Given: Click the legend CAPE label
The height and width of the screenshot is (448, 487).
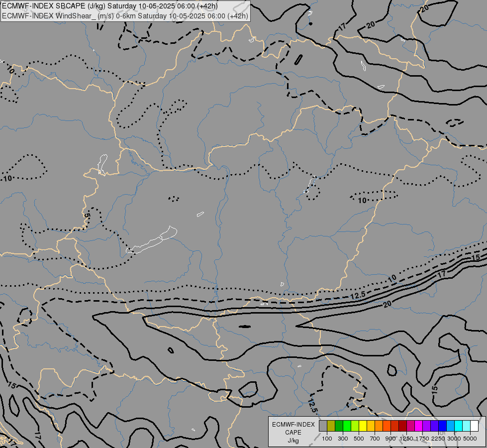Looking at the screenshot, I should [x=293, y=433].
